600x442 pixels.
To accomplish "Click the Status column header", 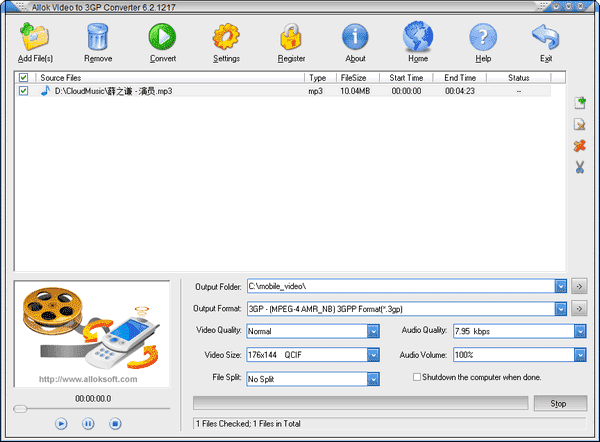I will (518, 78).
